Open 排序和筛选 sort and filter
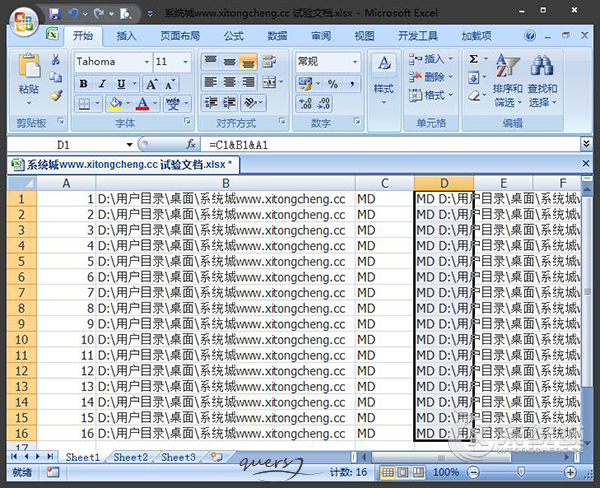The image size is (600, 488). 507,80
